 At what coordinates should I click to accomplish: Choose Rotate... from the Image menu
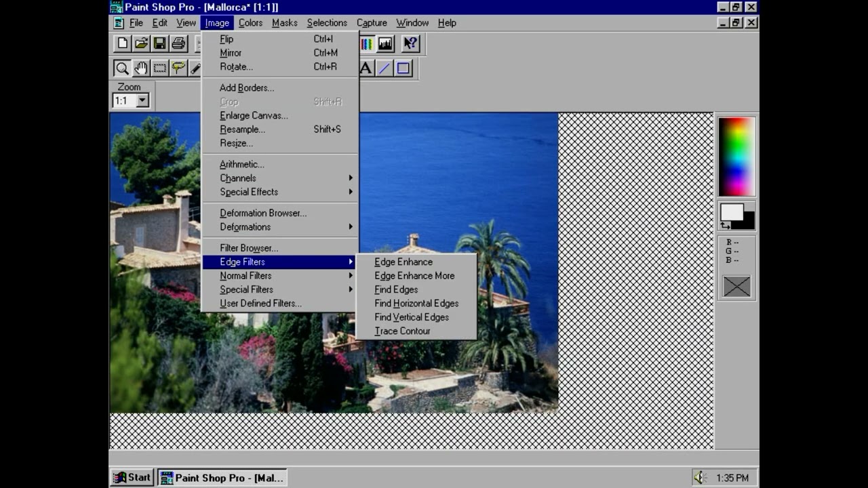tap(280, 66)
